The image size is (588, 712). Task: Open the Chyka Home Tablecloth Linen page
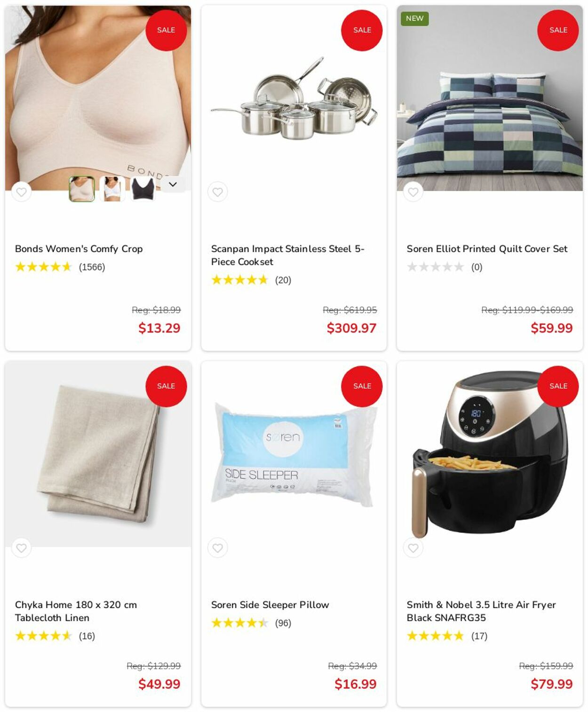[76, 611]
